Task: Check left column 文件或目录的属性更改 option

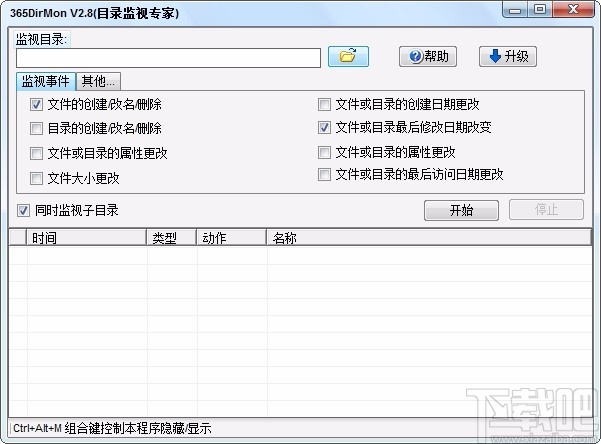Action: pos(36,153)
